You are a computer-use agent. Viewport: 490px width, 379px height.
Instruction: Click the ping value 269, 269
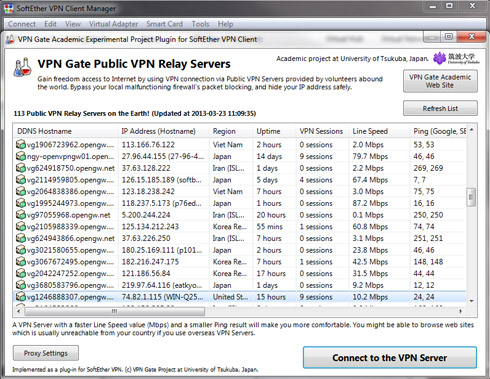(x=428, y=168)
